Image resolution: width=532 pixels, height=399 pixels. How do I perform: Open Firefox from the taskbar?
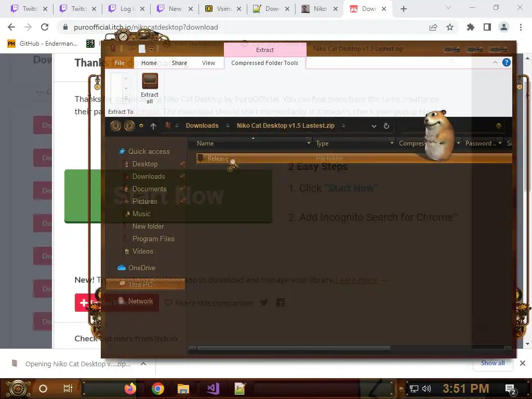(x=130, y=389)
